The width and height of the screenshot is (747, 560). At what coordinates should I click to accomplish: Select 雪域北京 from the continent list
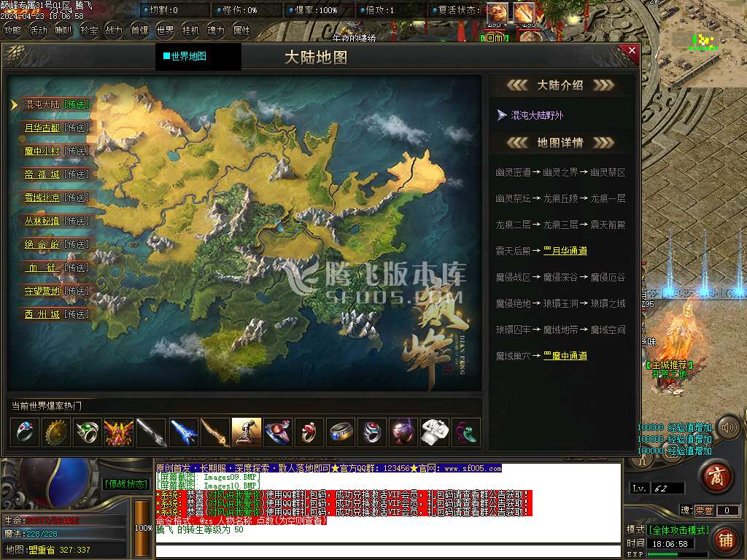point(43,198)
